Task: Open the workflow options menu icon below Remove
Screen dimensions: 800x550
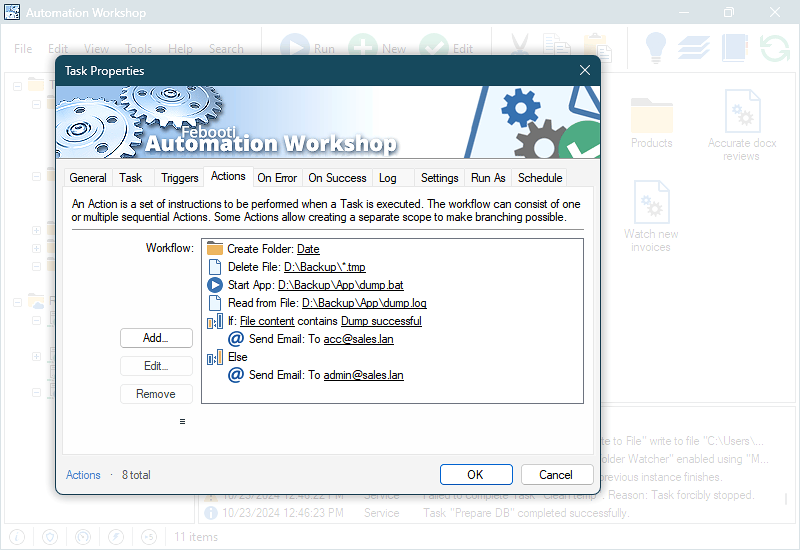Action: 182,421
